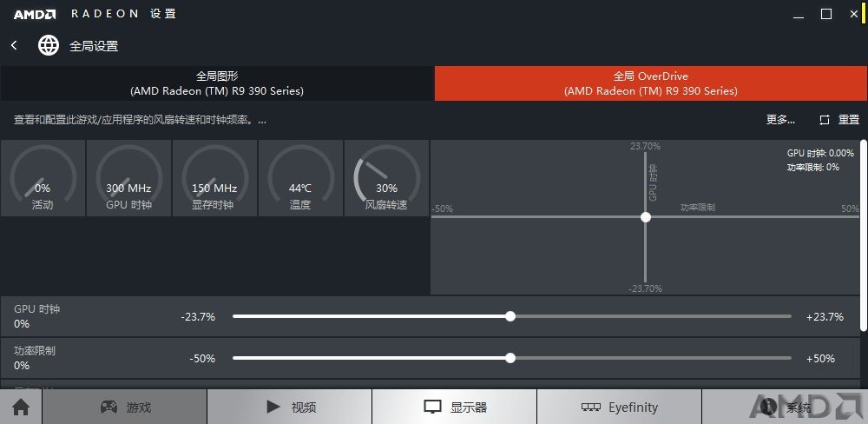Click the 'GPU 时钟: 0.00%' graph readout
This screenshot has height=424, width=868.
point(820,154)
